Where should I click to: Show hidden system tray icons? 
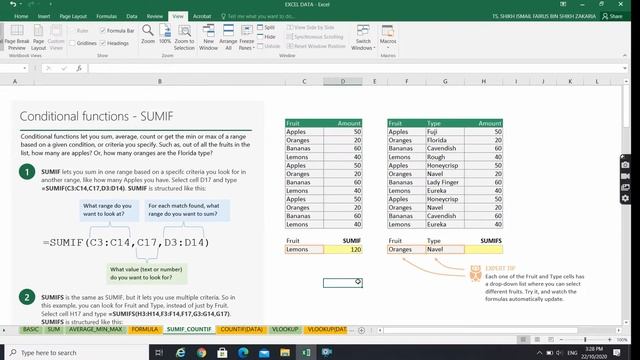[539, 353]
